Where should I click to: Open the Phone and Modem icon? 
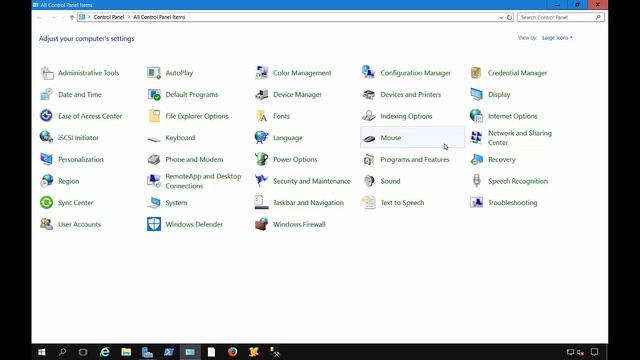154,159
